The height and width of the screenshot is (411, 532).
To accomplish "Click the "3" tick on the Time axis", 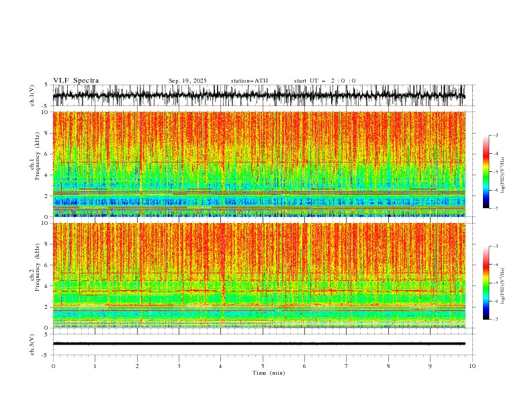I will [x=179, y=366].
